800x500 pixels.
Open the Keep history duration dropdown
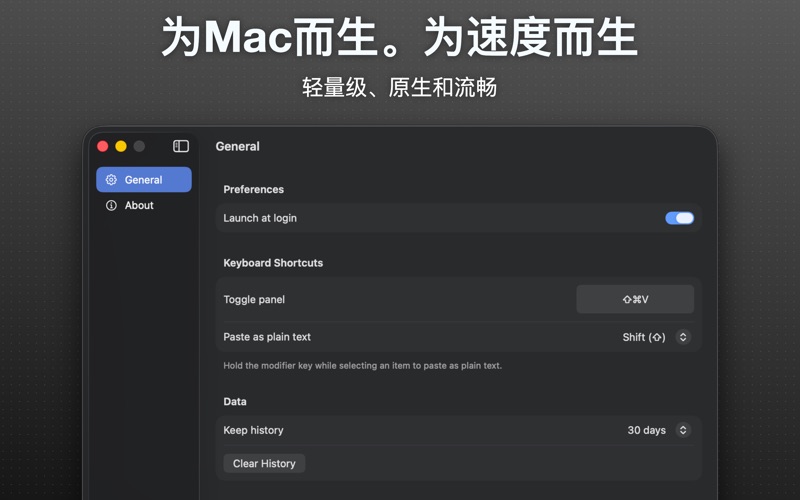point(683,430)
